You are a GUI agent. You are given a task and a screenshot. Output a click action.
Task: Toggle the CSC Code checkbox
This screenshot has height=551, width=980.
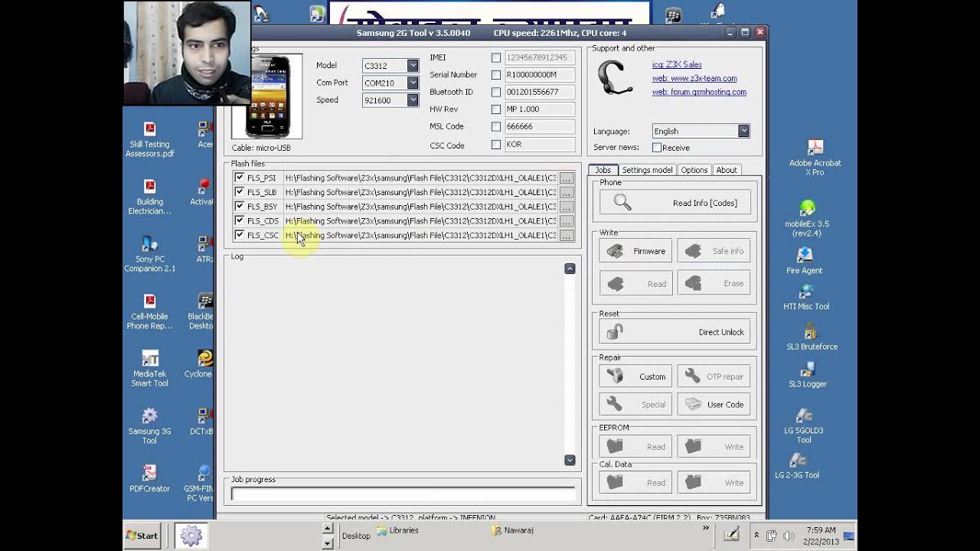pyautogui.click(x=496, y=145)
